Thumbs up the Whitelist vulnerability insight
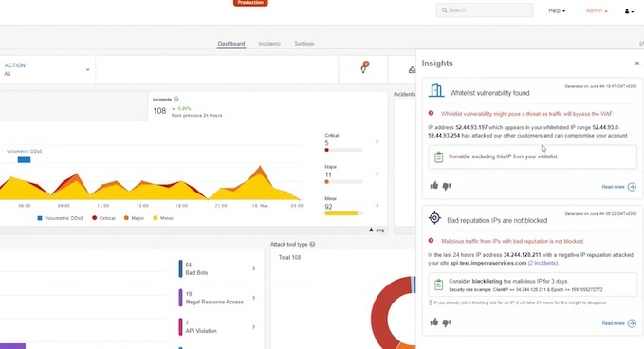 pyautogui.click(x=434, y=186)
